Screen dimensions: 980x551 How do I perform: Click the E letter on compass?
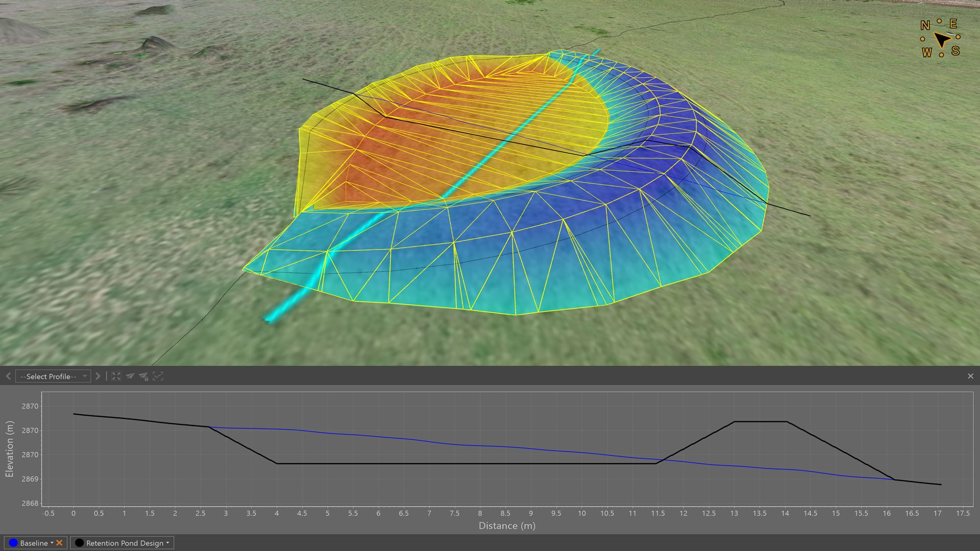point(953,24)
